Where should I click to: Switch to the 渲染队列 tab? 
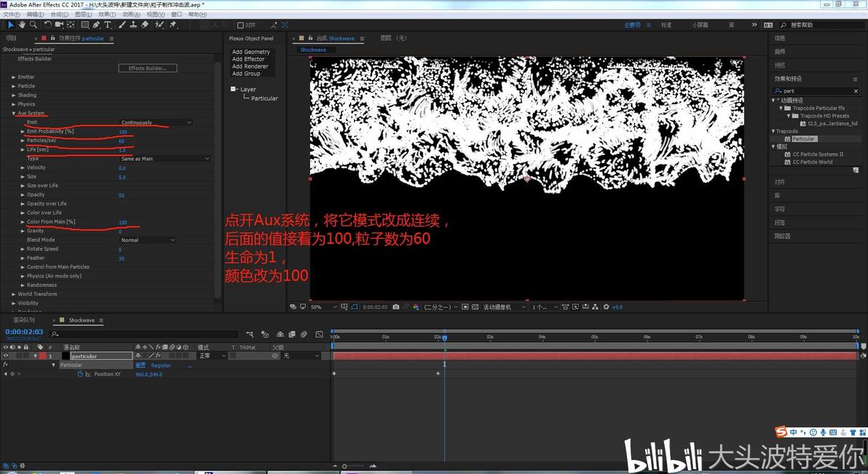(x=24, y=320)
